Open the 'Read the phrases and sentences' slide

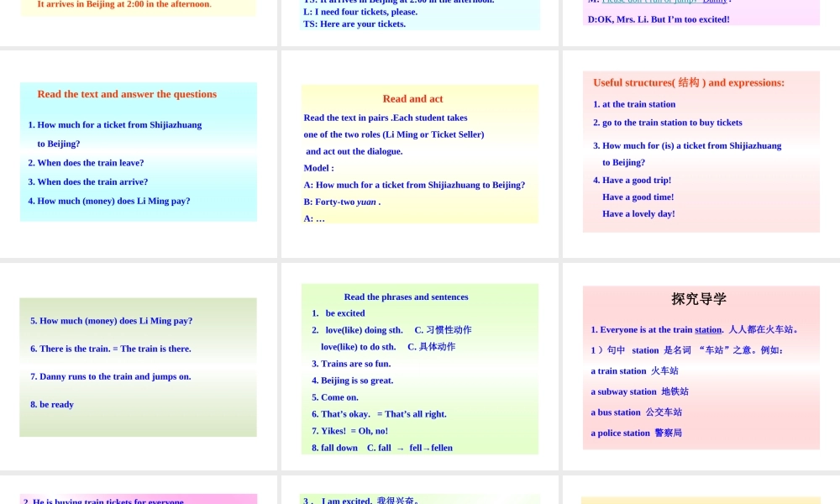pyautogui.click(x=420, y=369)
